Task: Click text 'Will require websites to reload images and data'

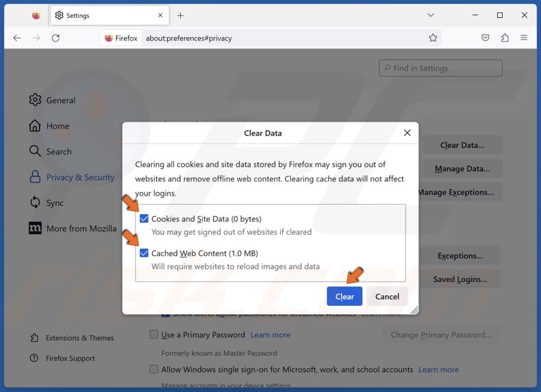Action: coord(236,267)
